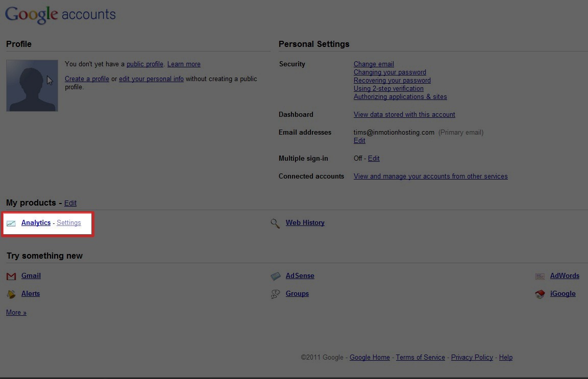Edit the My products list
The height and width of the screenshot is (379, 588).
(70, 203)
